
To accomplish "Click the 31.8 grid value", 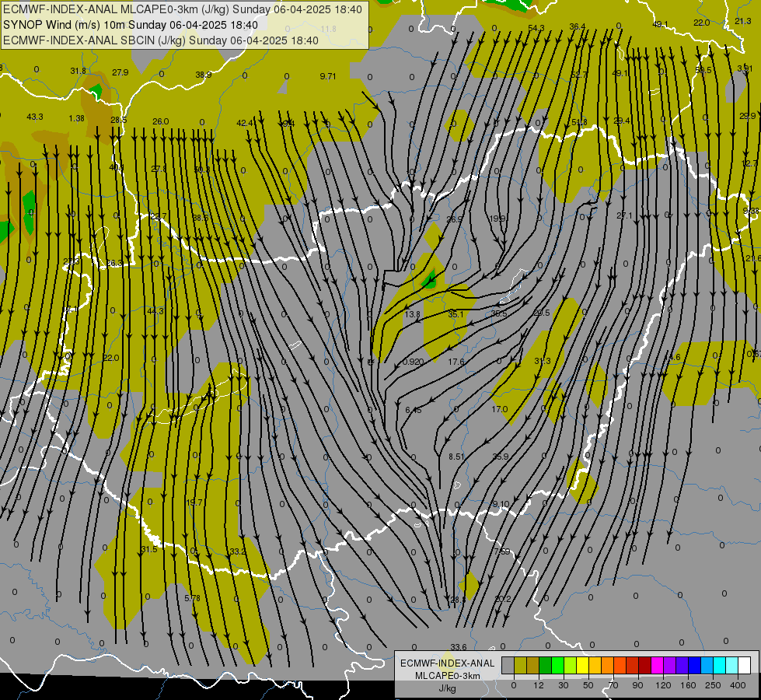I will click(79, 71).
